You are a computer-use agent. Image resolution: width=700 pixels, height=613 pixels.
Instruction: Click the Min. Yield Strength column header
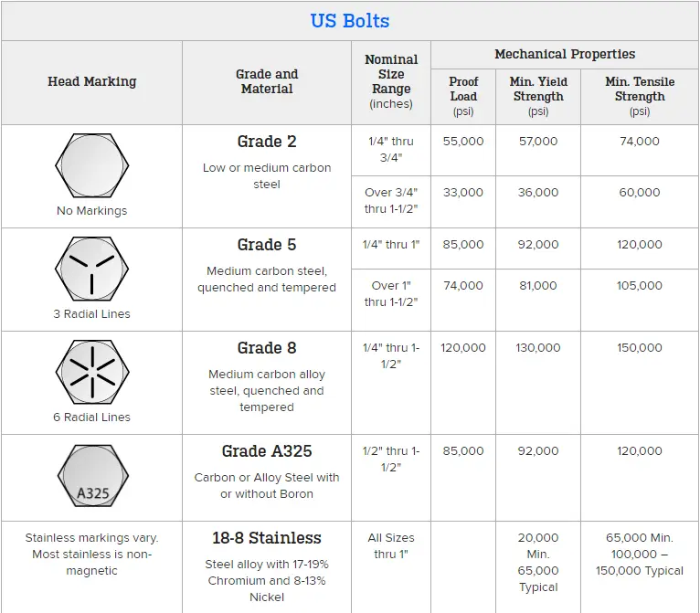[x=538, y=96]
